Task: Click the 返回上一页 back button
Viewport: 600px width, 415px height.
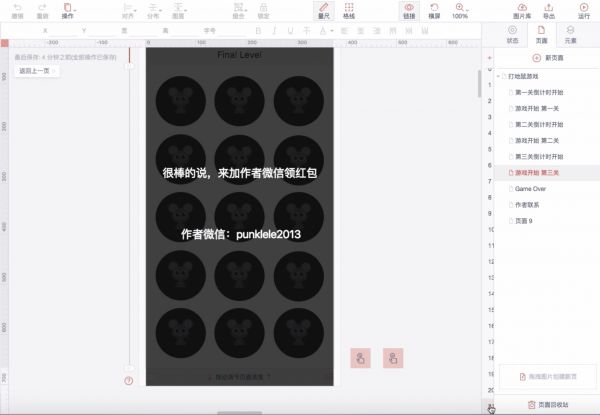Action: pyautogui.click(x=37, y=71)
